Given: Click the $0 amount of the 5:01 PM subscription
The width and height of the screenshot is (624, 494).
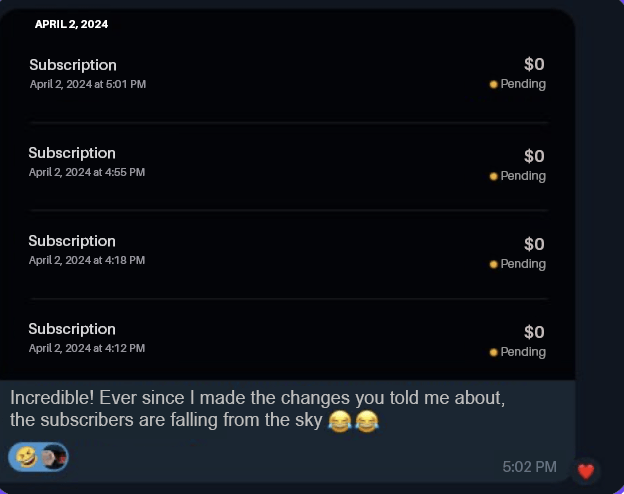Looking at the screenshot, I should click(534, 65).
